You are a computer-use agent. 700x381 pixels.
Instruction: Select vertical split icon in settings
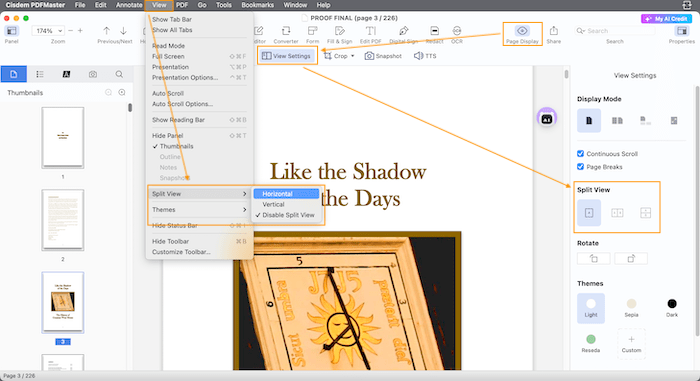click(617, 213)
